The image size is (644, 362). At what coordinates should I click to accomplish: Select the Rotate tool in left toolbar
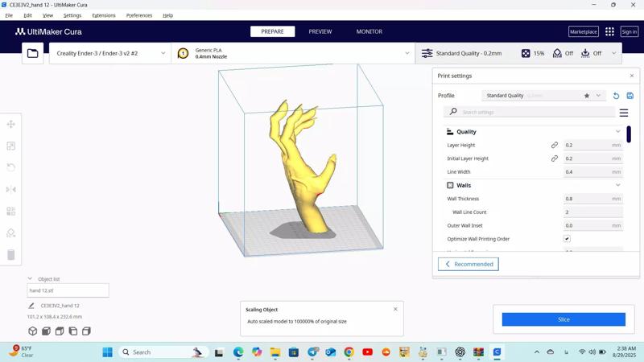pos(11,167)
